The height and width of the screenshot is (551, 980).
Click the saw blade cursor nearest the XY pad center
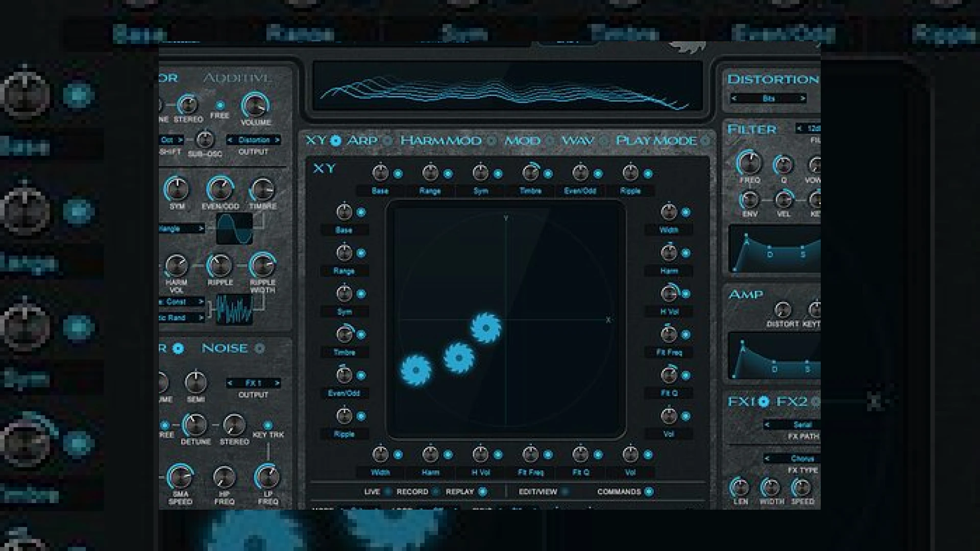pos(486,328)
